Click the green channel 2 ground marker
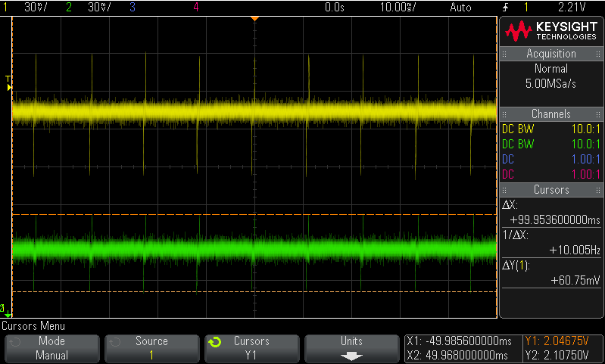 click(5, 311)
